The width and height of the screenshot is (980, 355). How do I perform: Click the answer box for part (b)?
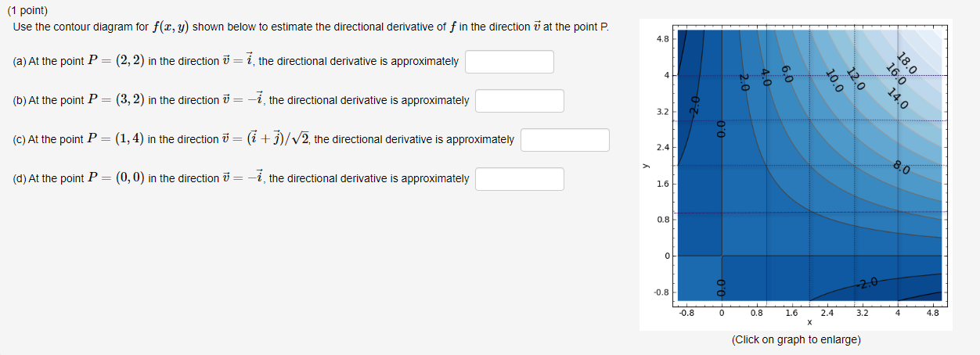pos(520,101)
